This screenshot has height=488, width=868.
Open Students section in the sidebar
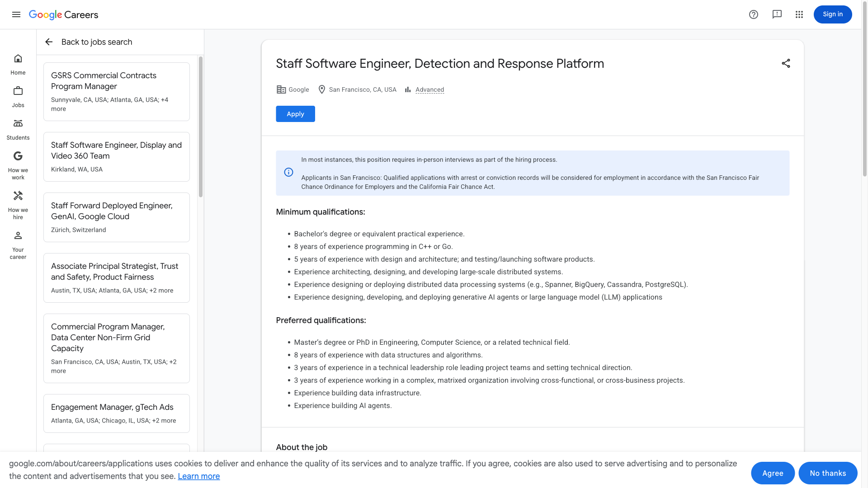tap(18, 130)
